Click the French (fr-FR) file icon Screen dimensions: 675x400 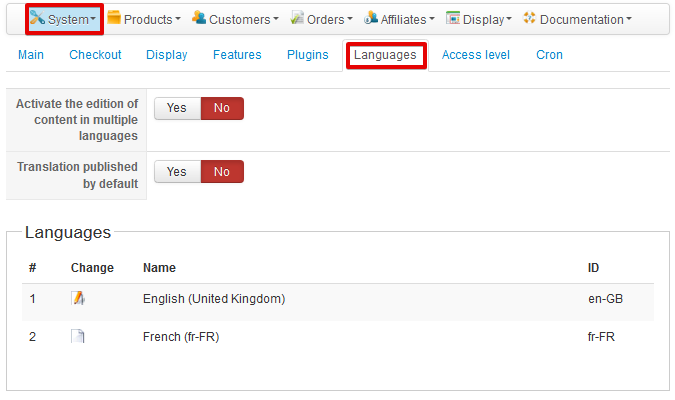coord(78,336)
